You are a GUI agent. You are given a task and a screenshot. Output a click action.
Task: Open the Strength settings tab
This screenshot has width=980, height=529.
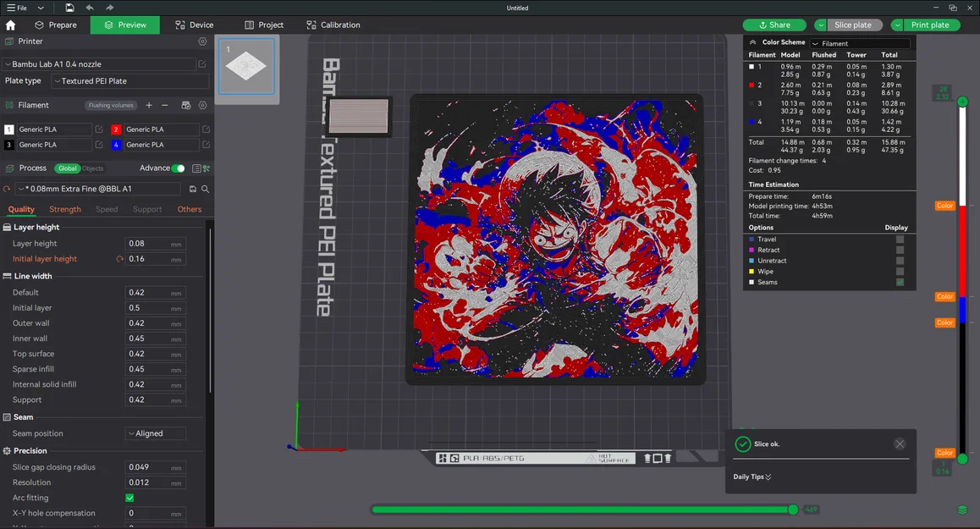tap(65, 209)
